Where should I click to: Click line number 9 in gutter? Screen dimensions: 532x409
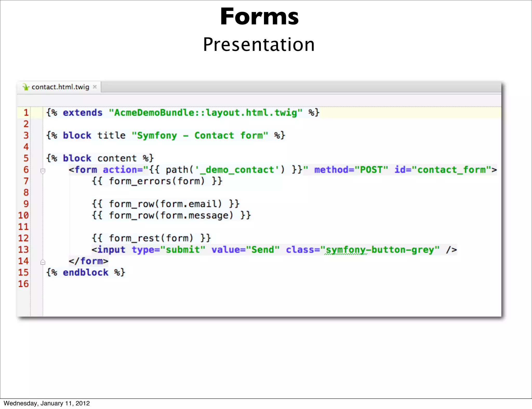(x=26, y=204)
